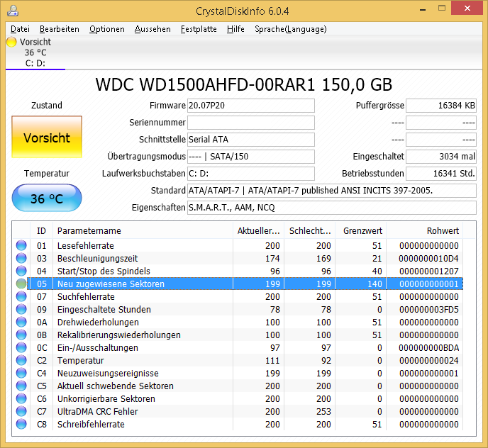Click the Schnittstelle field Serial ATA

tap(251, 140)
